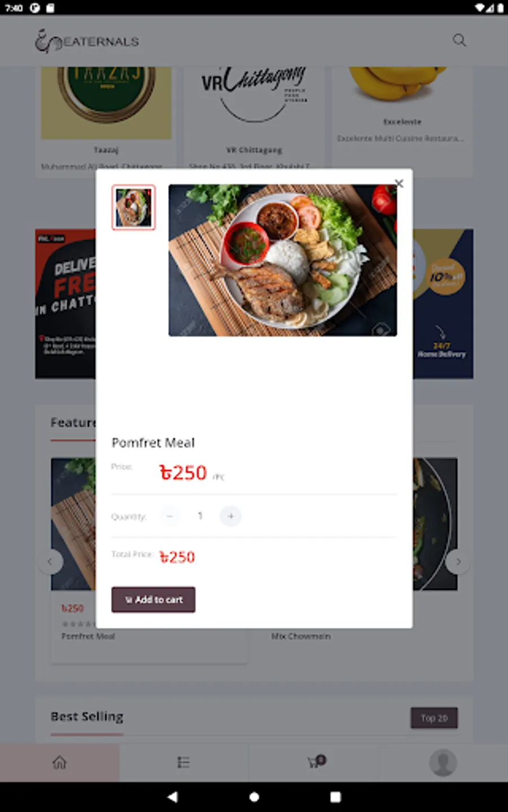The height and width of the screenshot is (812, 508).
Task: Open the categories list icon
Action: [183, 762]
